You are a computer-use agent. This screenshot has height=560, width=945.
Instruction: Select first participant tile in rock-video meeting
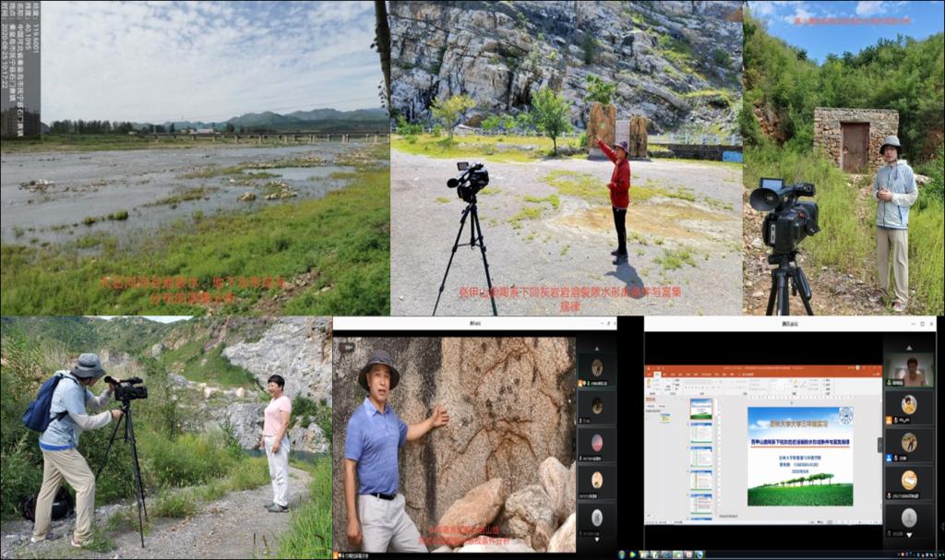point(596,367)
